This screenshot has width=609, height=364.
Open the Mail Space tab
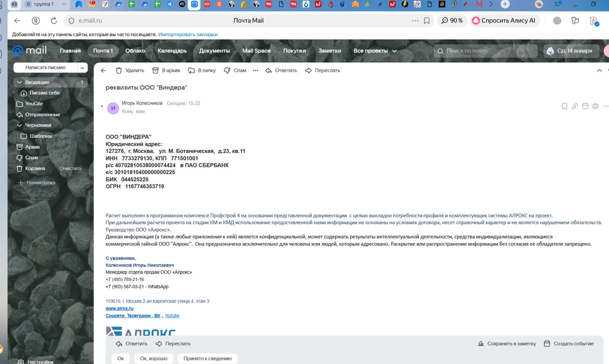click(x=256, y=50)
